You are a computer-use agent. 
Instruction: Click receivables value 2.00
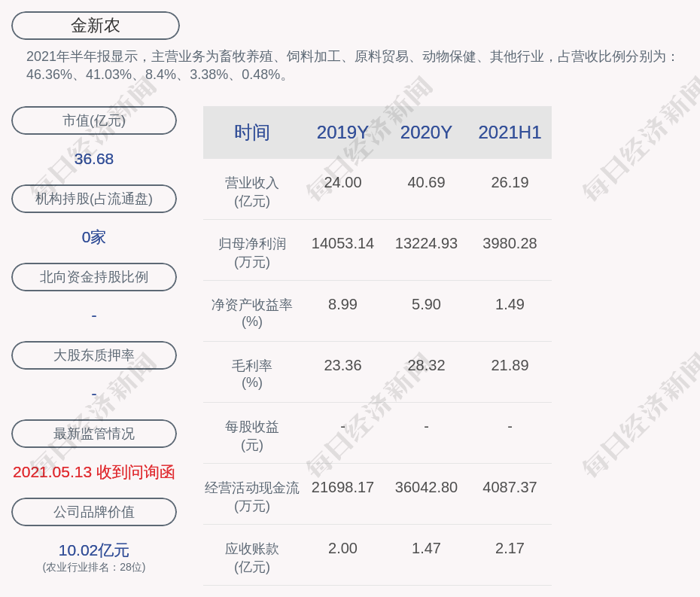[342, 548]
